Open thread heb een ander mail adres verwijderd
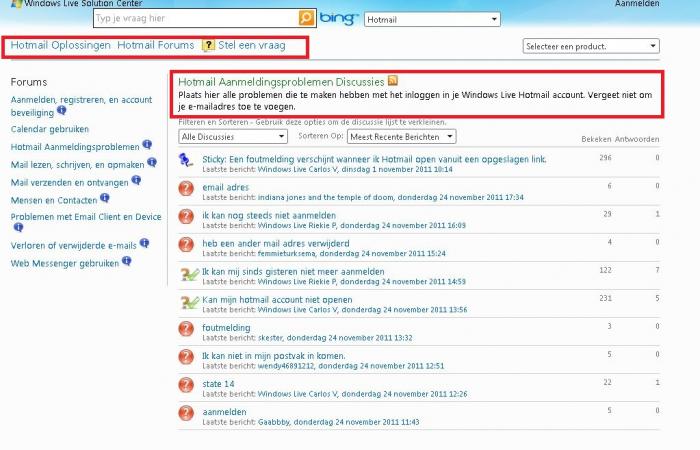Viewport: 700px width, 450px height. pyautogui.click(x=275, y=244)
